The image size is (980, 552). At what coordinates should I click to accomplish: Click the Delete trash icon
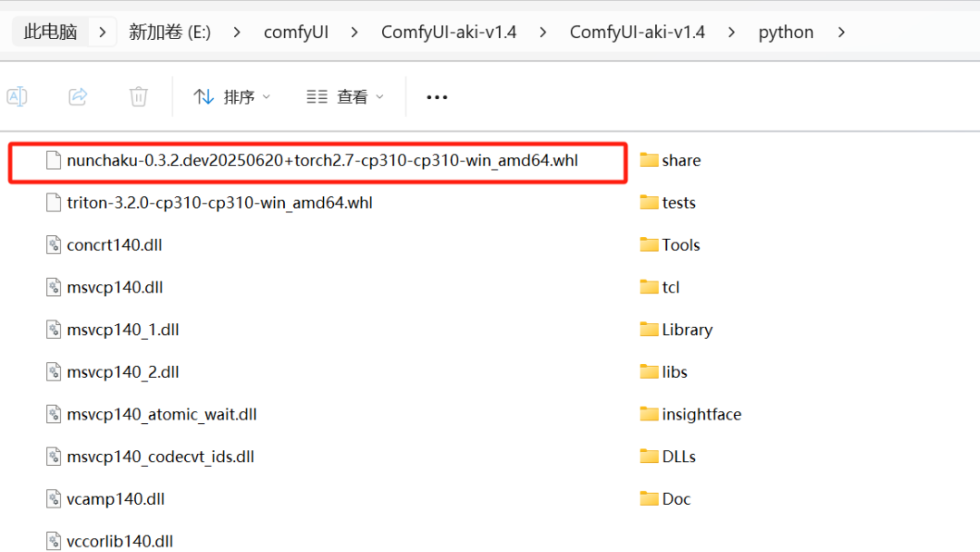138,97
